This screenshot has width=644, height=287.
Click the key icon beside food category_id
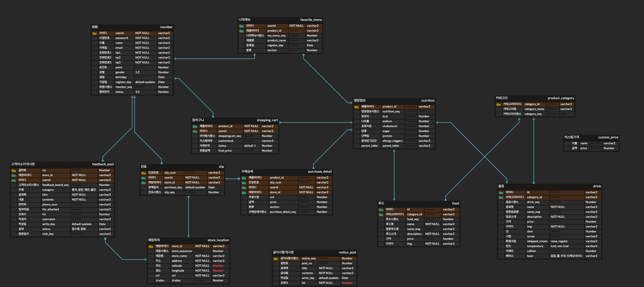coord(381,215)
